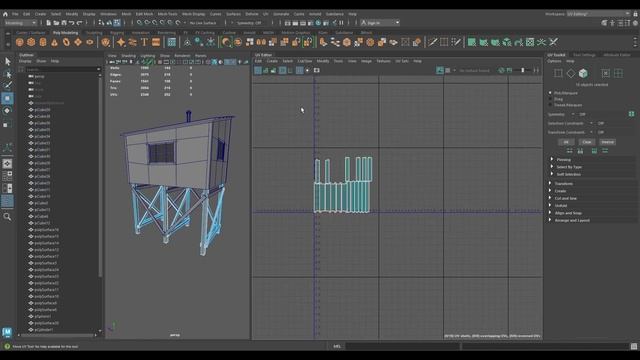Click the Outliner search field
The image size is (640, 360).
point(63,69)
